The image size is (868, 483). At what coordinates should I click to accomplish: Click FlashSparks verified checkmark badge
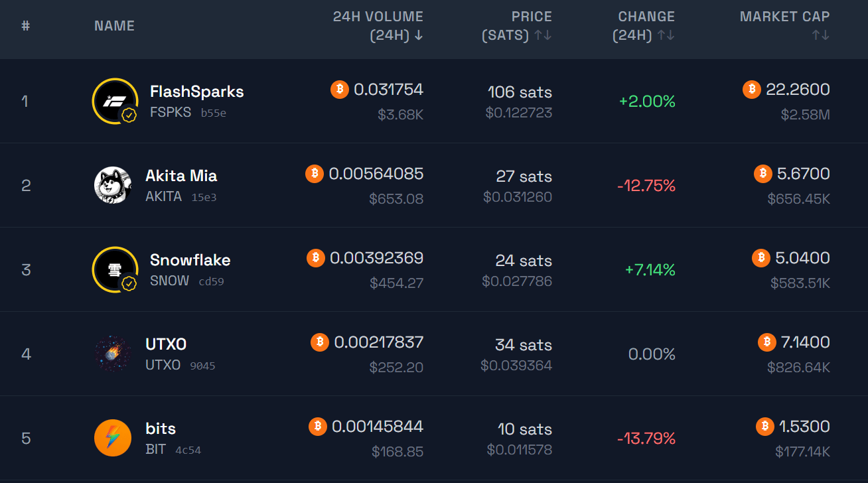coord(129,115)
